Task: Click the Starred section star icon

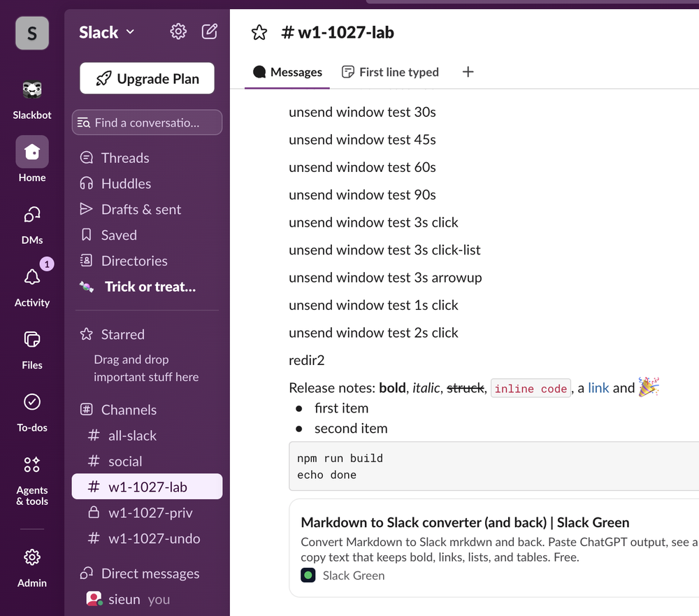Action: pos(87,334)
